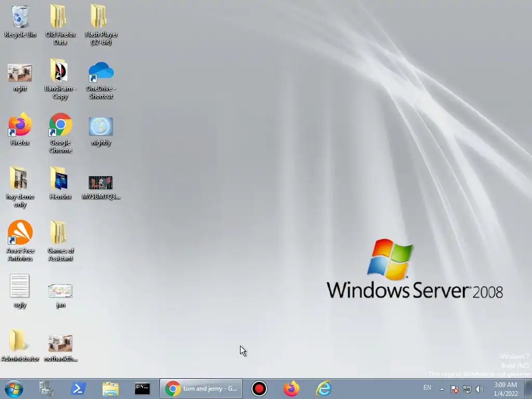This screenshot has width=532, height=399.
Task: Select the Google Chrome desktop shortcut
Action: [x=60, y=133]
